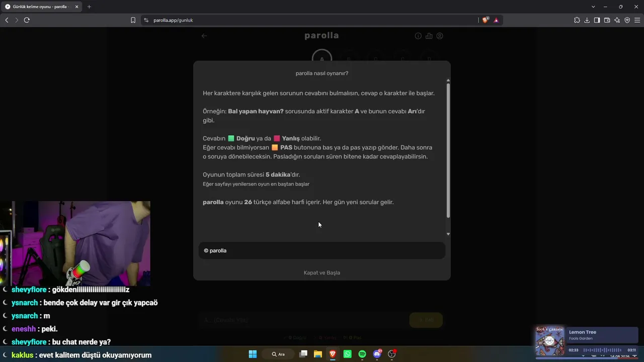Click the © parolla footer text
Image resolution: width=644 pixels, height=362 pixels.
(215, 250)
